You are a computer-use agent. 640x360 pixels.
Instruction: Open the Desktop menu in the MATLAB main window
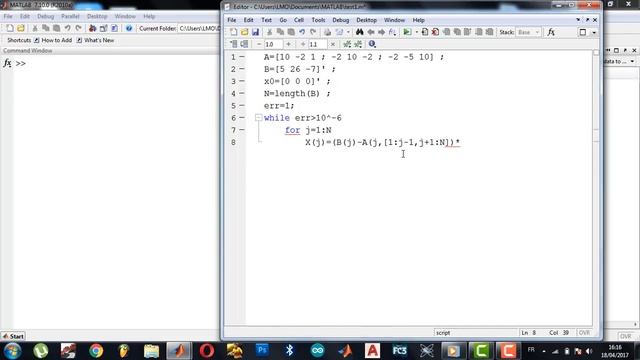point(97,16)
